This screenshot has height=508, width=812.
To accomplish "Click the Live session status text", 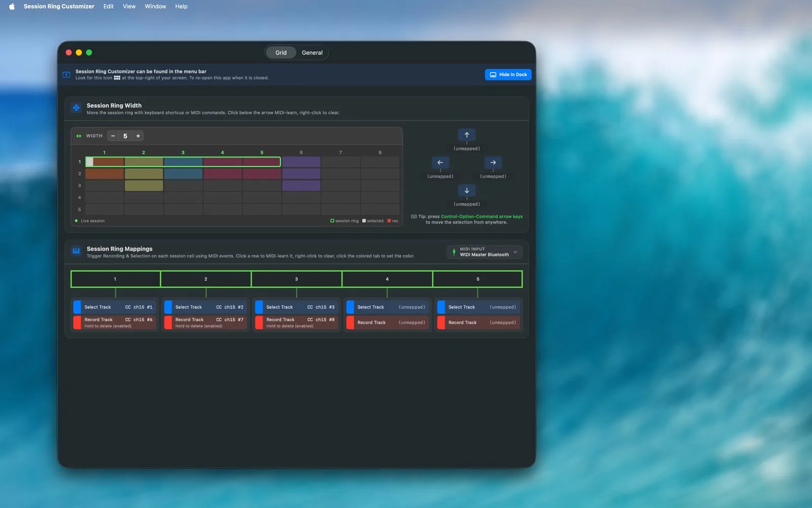I will click(x=92, y=221).
